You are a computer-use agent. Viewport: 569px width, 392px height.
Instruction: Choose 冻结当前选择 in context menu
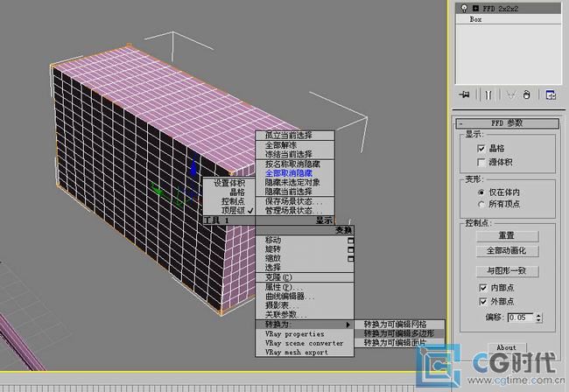click(x=295, y=155)
